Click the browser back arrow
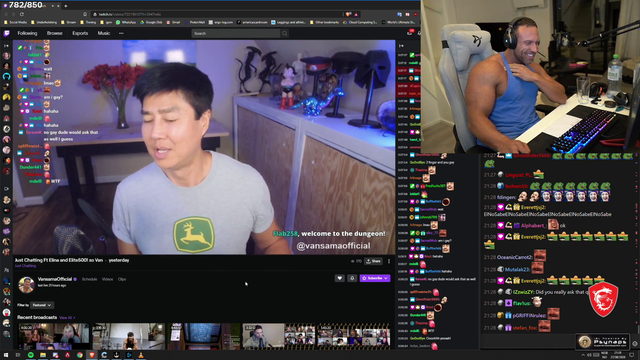 click(x=6, y=14)
